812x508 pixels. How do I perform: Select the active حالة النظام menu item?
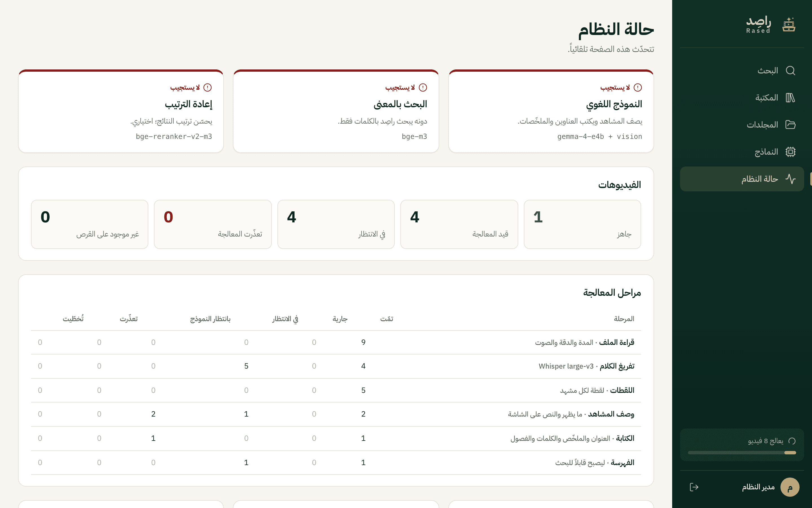click(x=742, y=179)
